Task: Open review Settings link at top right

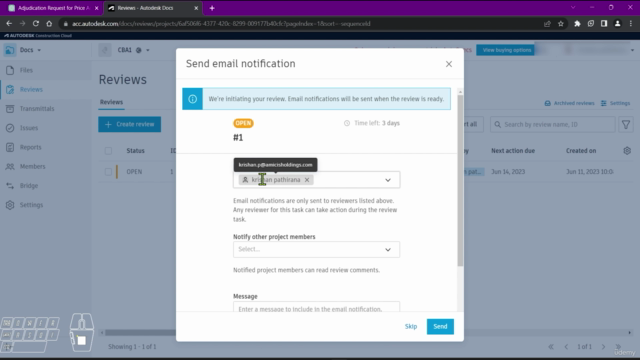Action: click(x=616, y=103)
